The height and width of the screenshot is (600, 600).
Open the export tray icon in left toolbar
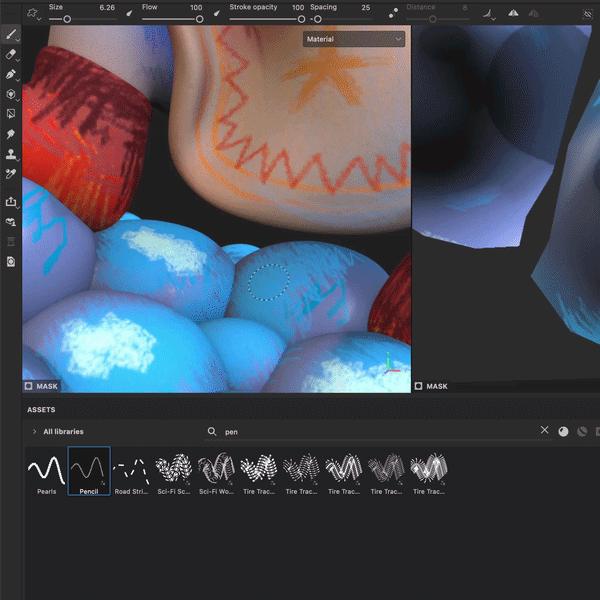[11, 202]
